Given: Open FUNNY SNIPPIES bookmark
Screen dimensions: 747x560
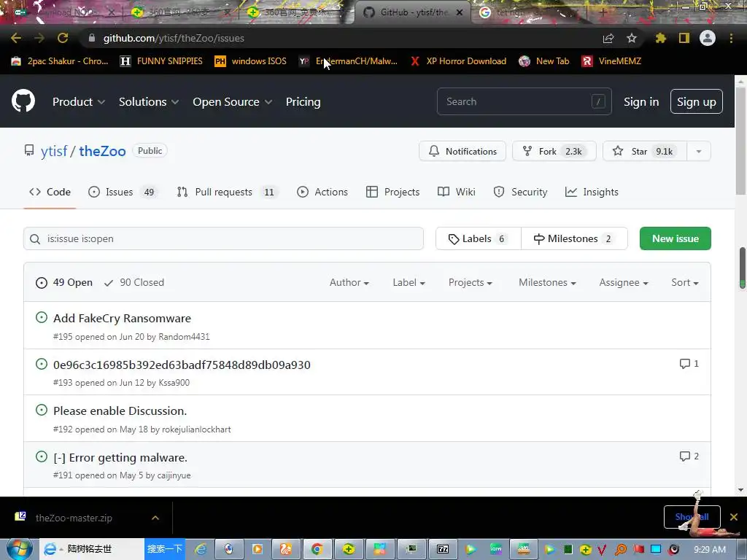Looking at the screenshot, I should tap(161, 61).
